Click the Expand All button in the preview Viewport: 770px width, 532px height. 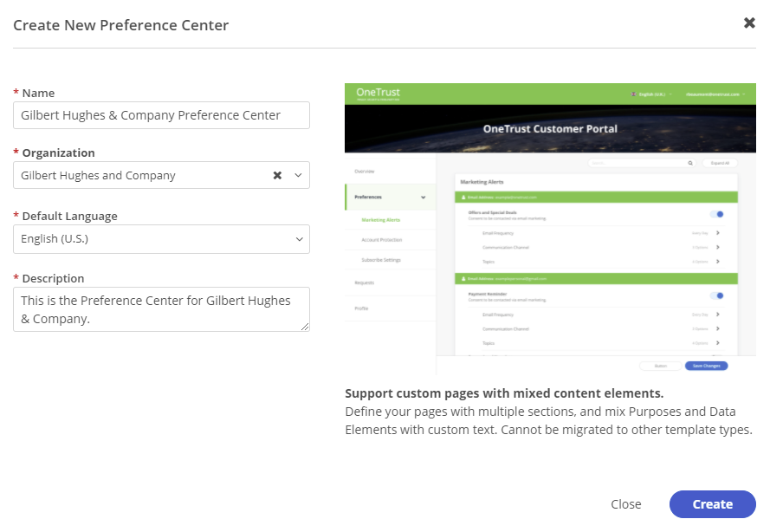coord(721,163)
